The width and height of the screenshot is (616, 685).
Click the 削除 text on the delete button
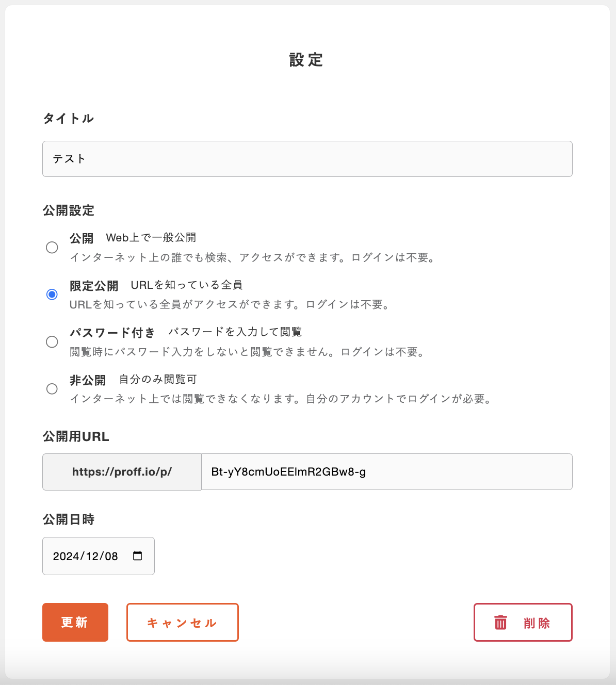point(537,623)
